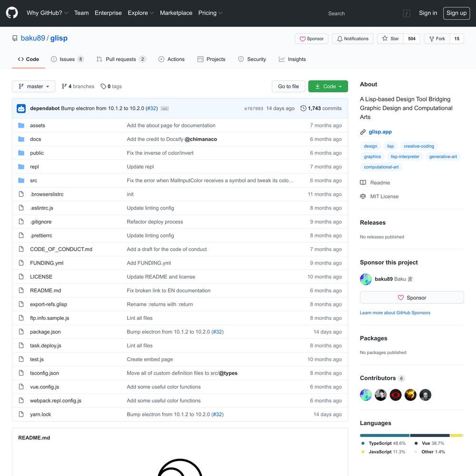Switch to the Actions tab

coord(171,59)
